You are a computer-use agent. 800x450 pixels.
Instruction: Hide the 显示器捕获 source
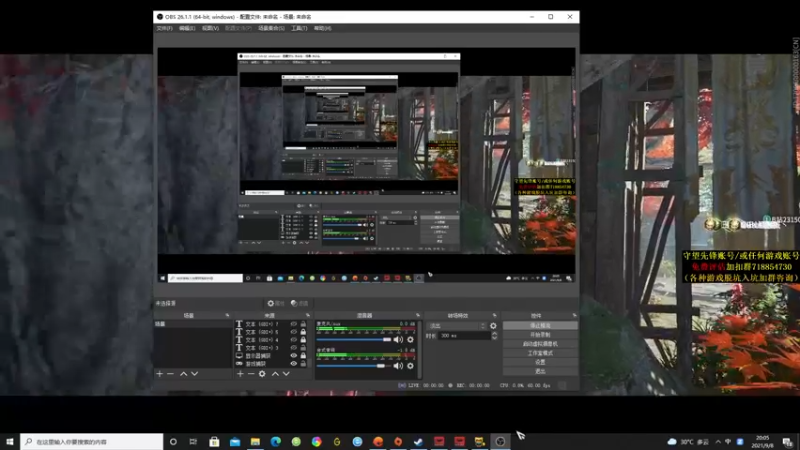pos(293,356)
